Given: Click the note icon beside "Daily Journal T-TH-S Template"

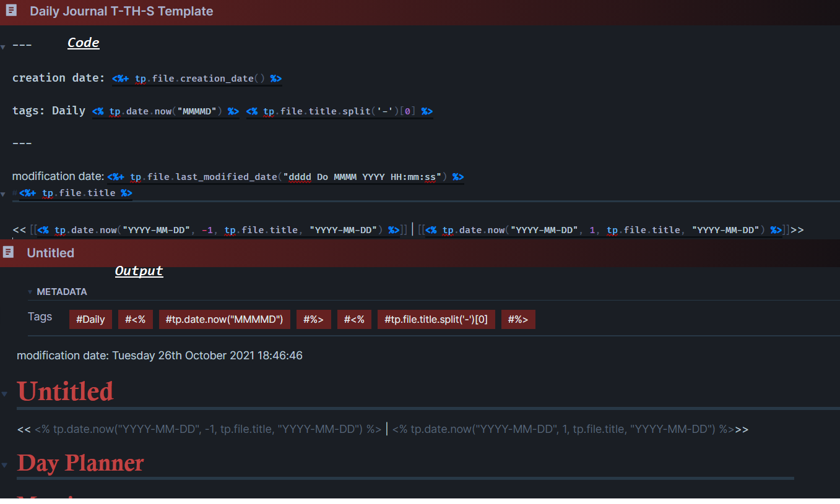Looking at the screenshot, I should click(x=11, y=11).
